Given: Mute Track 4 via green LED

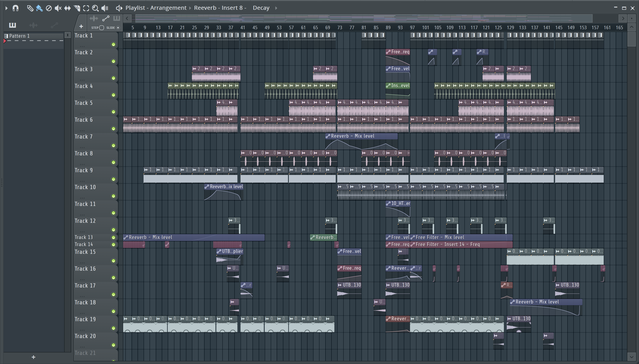Looking at the screenshot, I should pyautogui.click(x=113, y=95).
